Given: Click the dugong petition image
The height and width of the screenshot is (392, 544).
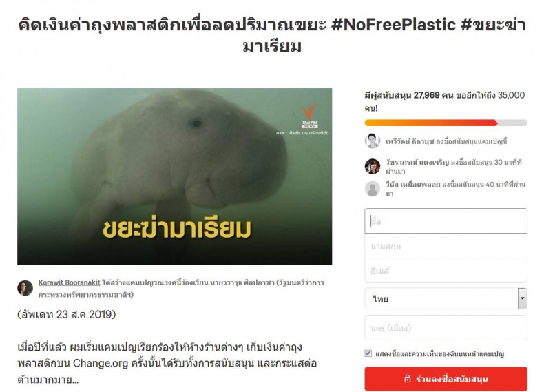Looking at the screenshot, I should pos(174,176).
